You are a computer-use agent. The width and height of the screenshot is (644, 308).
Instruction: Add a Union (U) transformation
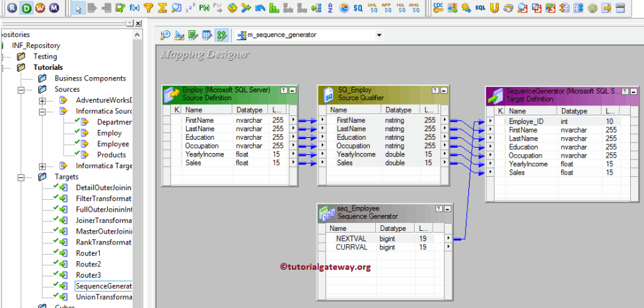[x=494, y=7]
